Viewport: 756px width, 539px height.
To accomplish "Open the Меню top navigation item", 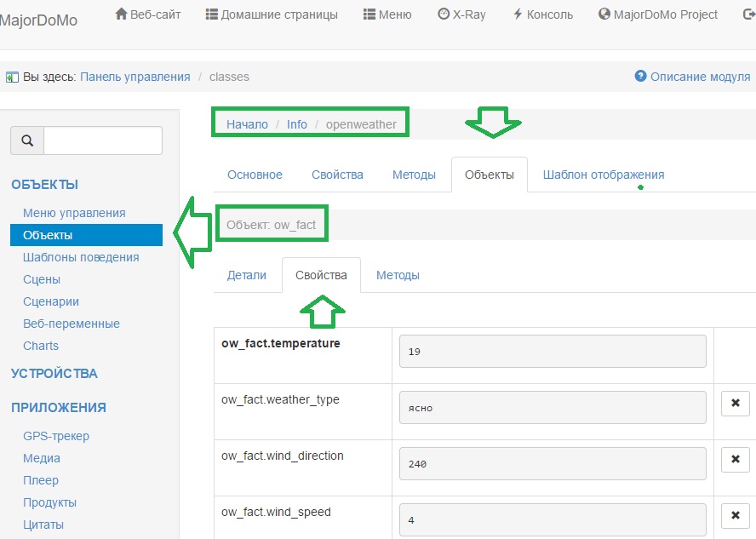I will click(x=387, y=14).
